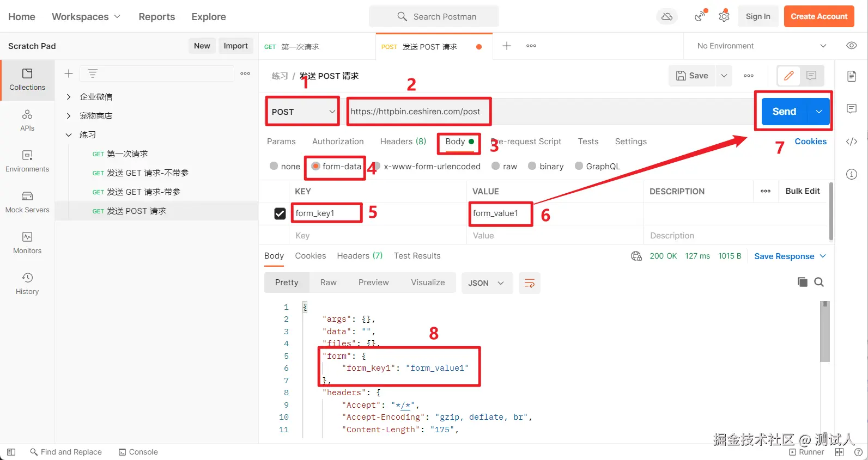Open the Cookies link
The width and height of the screenshot is (868, 460).
click(810, 142)
